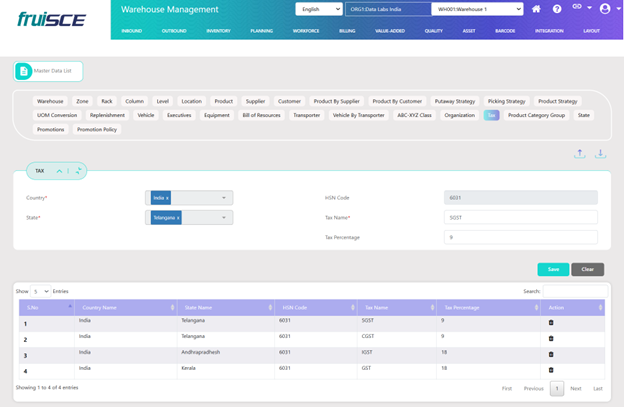Remove the Telangana tag from State
Screen dimensions: 624x407
(x=177, y=217)
